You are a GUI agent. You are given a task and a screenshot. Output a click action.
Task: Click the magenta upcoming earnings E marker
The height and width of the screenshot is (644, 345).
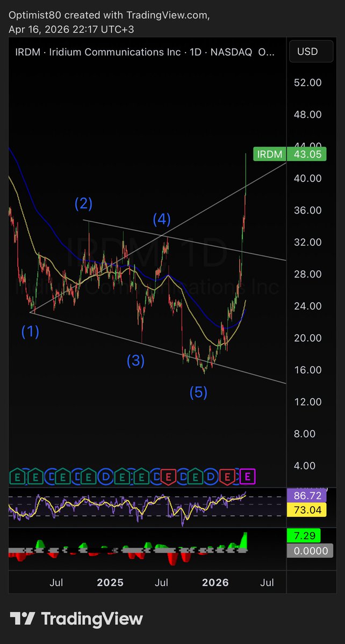(x=247, y=476)
